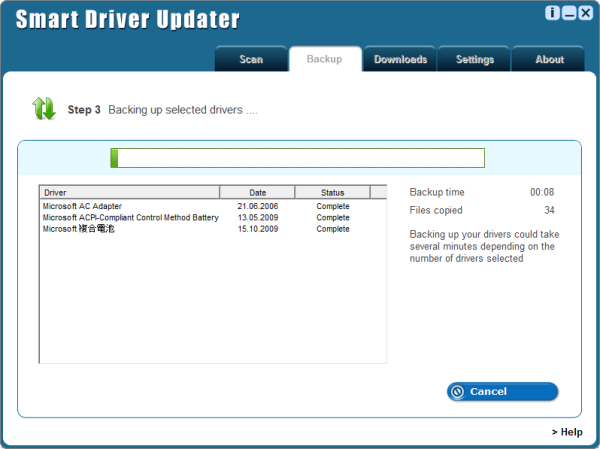600x449 pixels.
Task: Close the Smart Driver Updater window
Action: click(585, 13)
